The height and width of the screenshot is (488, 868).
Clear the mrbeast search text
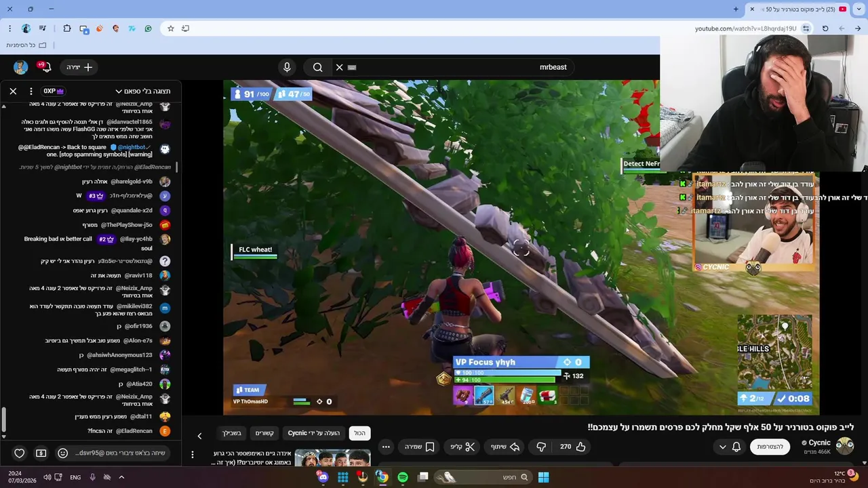pos(339,67)
